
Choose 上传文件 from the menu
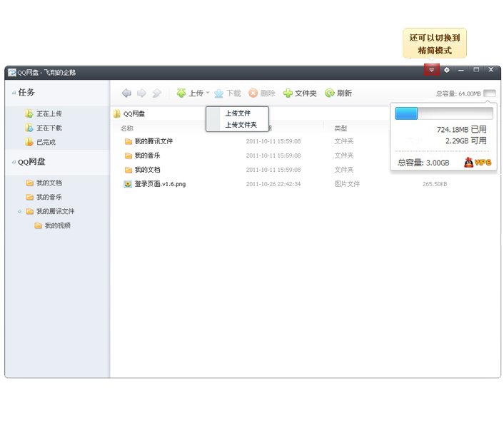tap(238, 113)
